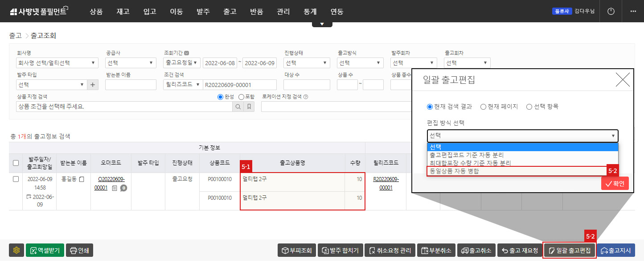Open the memo icon beside order O20220609-00001
The image size is (644, 272).
115,189
